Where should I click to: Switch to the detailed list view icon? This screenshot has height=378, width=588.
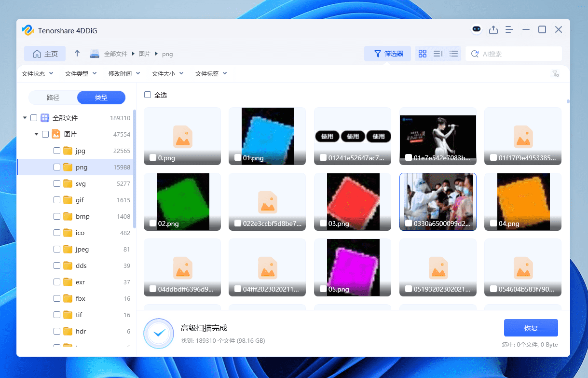453,54
